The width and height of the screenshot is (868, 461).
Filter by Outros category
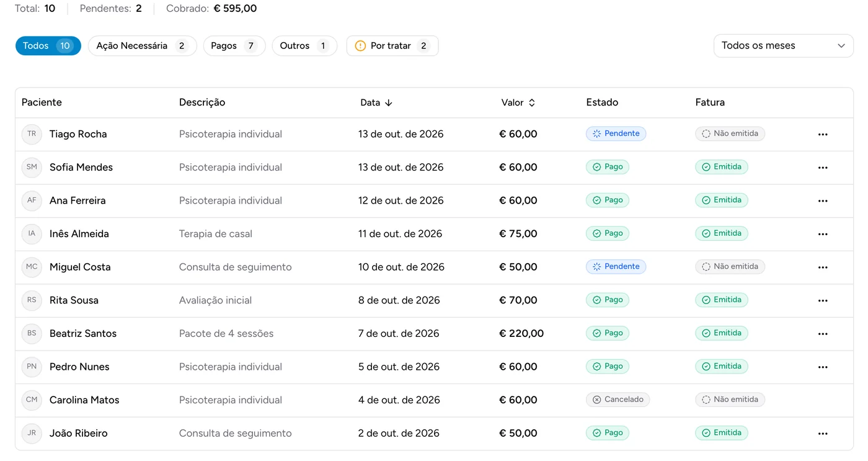click(304, 46)
